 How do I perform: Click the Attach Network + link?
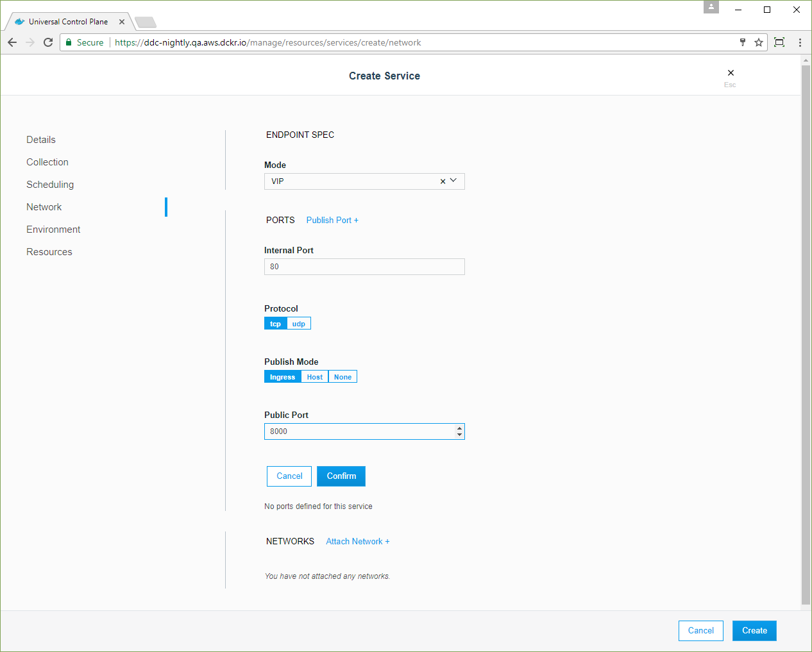357,542
